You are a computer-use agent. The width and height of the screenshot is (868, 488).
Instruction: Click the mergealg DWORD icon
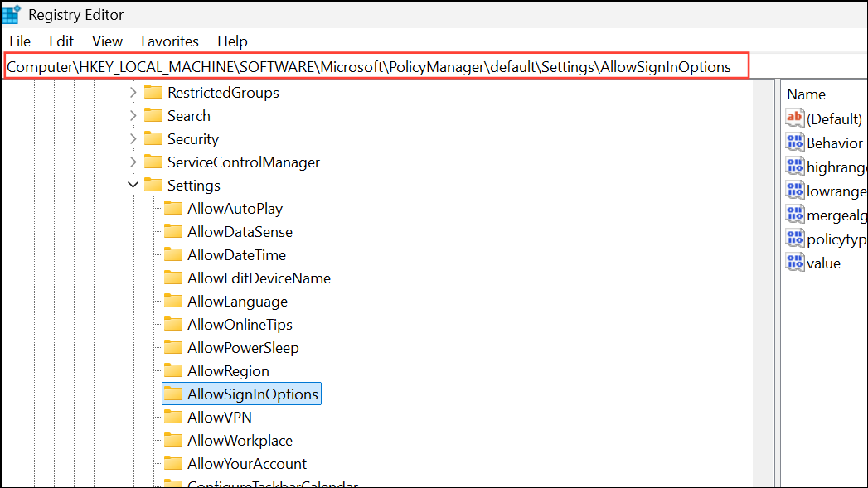click(x=793, y=214)
